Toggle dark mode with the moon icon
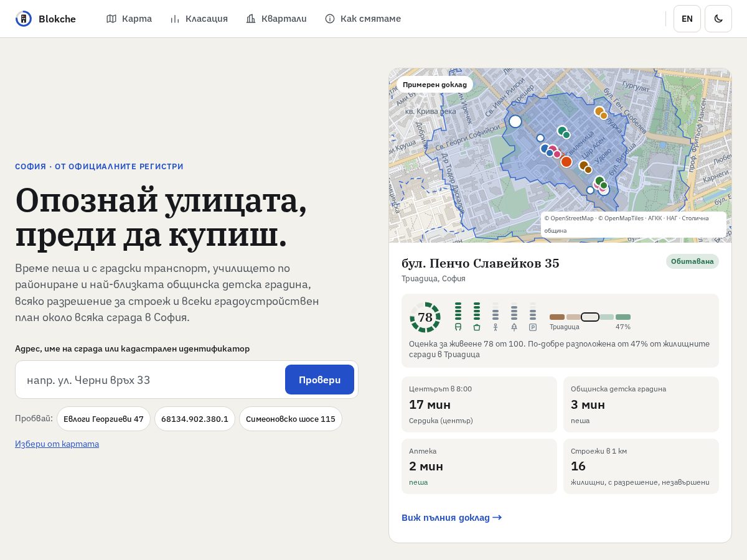 pos(718,19)
